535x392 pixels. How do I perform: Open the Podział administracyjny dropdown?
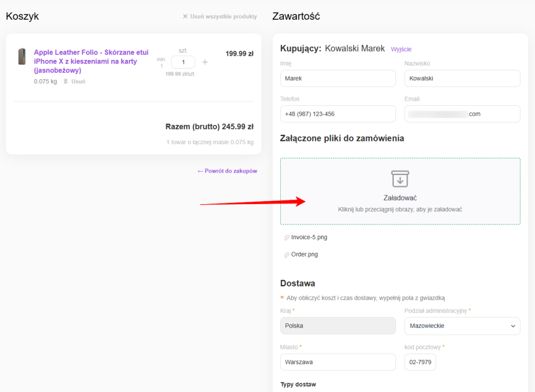(x=462, y=326)
